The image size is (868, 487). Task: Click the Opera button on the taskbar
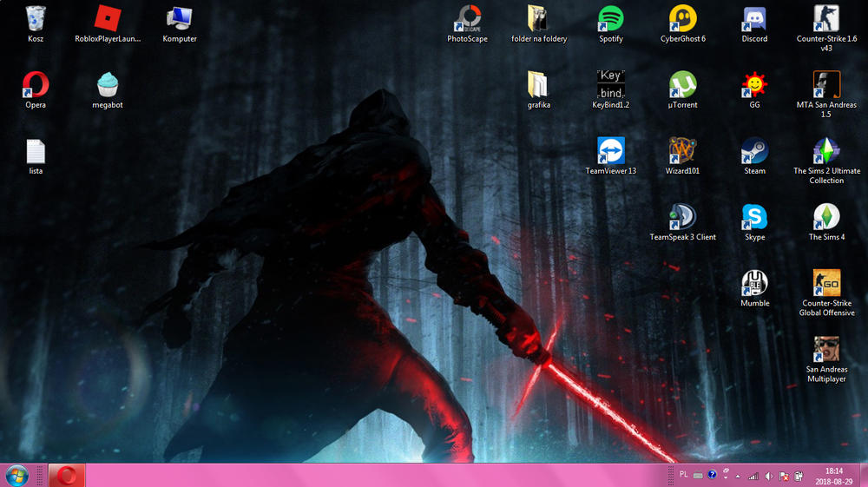tap(67, 476)
